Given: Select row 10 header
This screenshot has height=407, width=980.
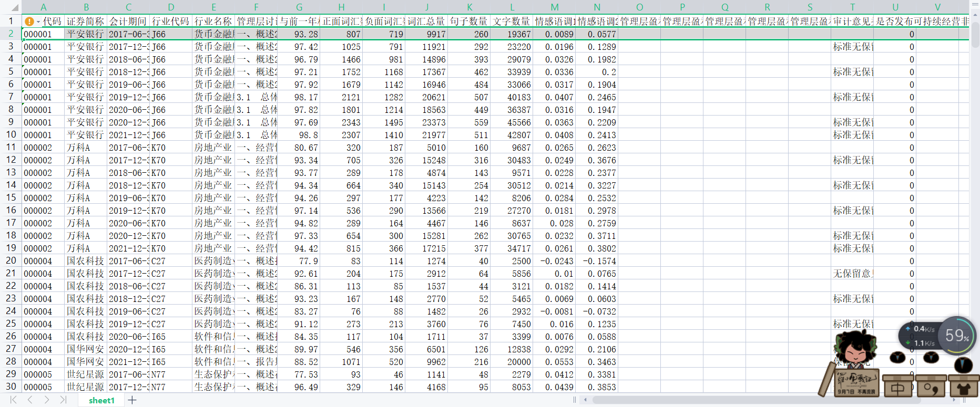Looking at the screenshot, I should [x=11, y=134].
